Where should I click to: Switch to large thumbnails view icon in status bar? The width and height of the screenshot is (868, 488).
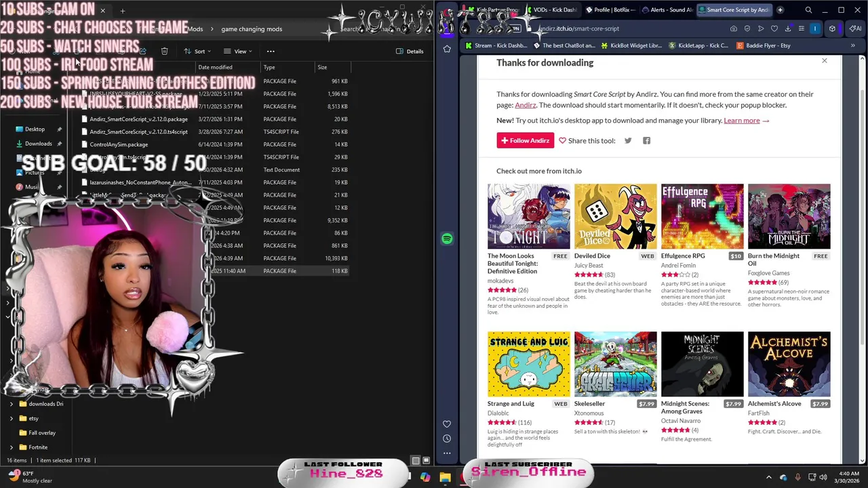(427, 460)
